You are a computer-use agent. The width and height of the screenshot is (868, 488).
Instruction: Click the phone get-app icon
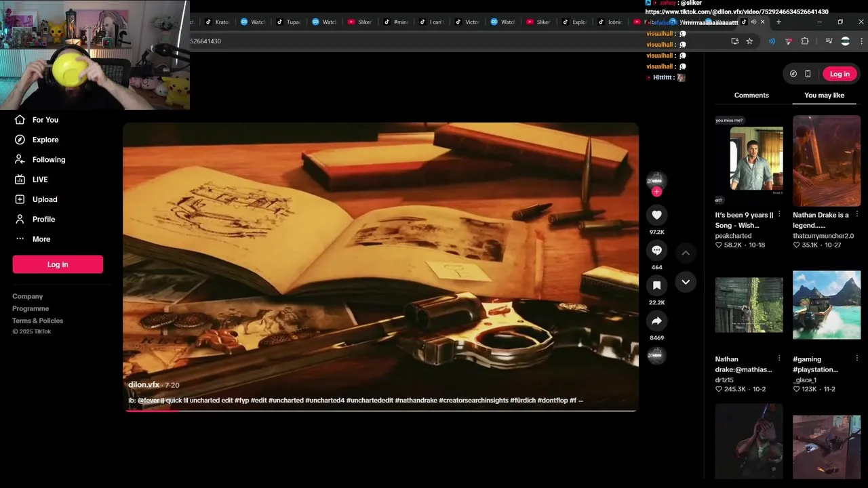tap(808, 74)
